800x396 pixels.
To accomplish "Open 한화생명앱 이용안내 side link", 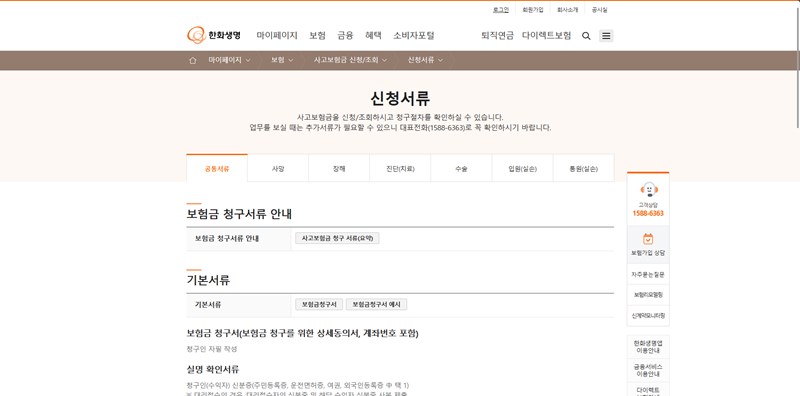I will [648, 347].
